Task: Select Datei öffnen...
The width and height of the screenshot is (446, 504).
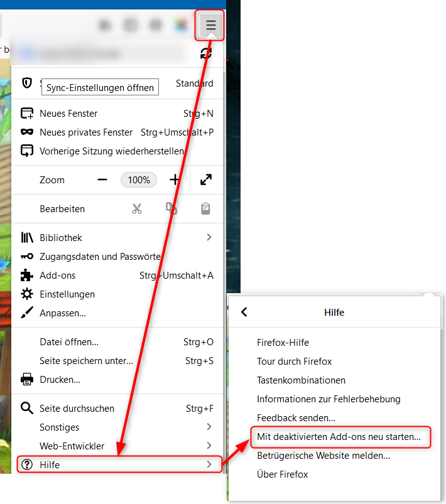Action: 117,342
